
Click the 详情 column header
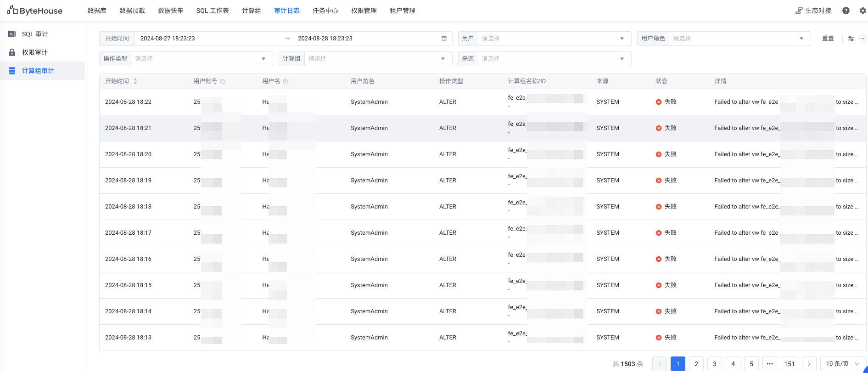click(720, 81)
